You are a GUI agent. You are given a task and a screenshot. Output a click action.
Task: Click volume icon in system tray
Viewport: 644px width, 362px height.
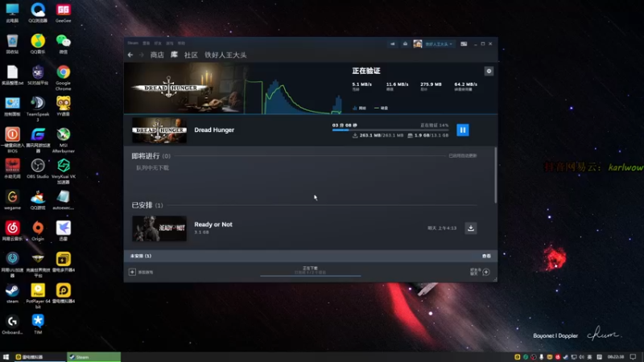[581, 357]
